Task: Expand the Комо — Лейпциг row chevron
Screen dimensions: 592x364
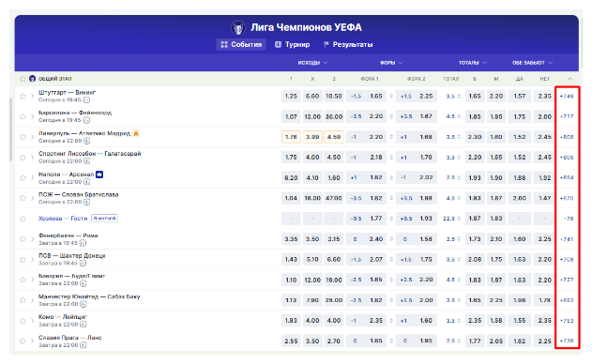Action: coord(33,321)
